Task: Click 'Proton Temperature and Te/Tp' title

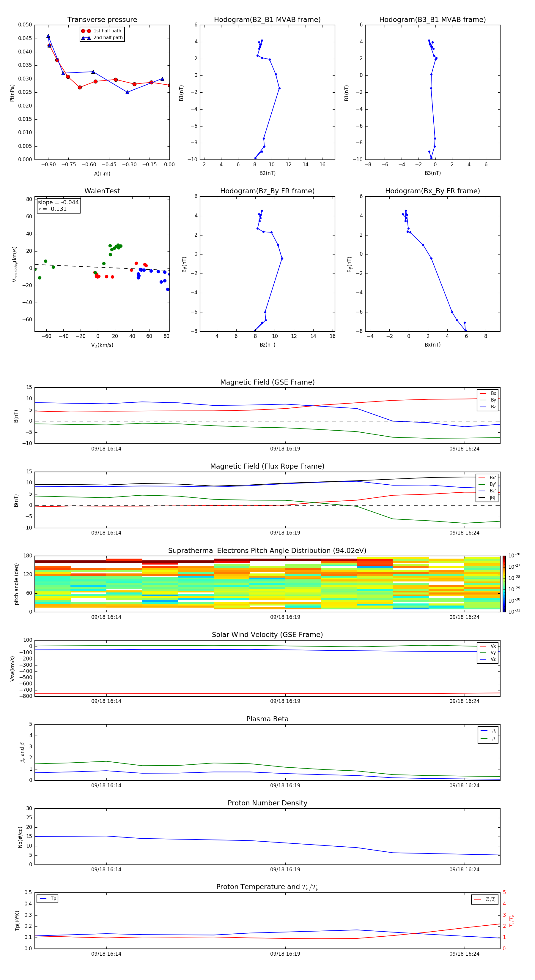Action: [267, 887]
